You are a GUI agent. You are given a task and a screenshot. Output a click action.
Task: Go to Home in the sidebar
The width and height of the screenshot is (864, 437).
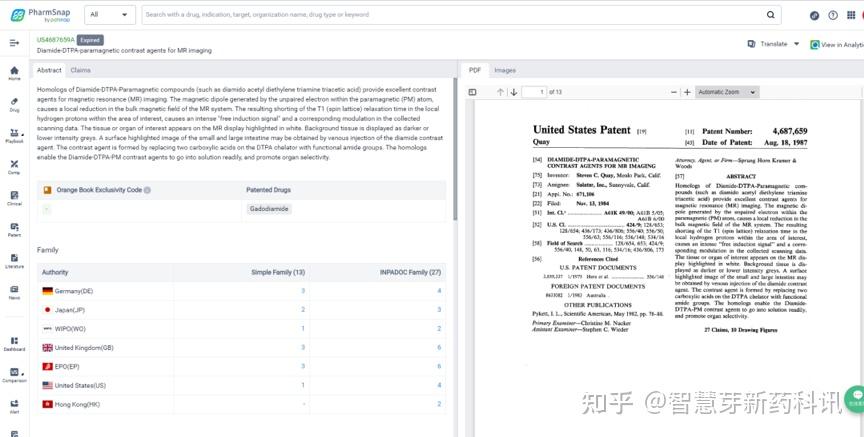tap(14, 73)
